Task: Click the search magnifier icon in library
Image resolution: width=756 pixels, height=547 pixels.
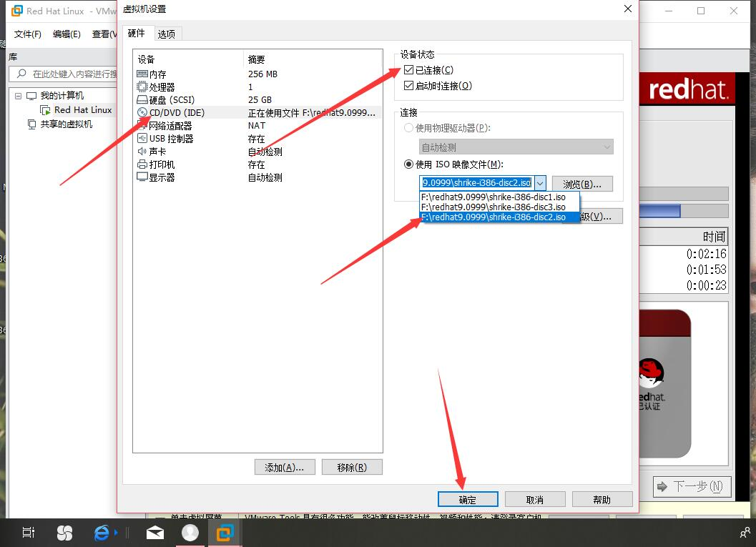Action: click(21, 74)
